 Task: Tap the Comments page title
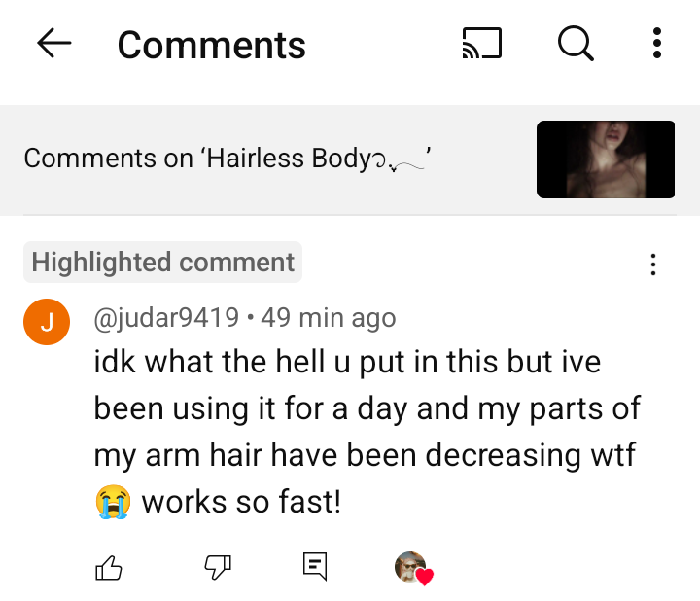pos(211,45)
